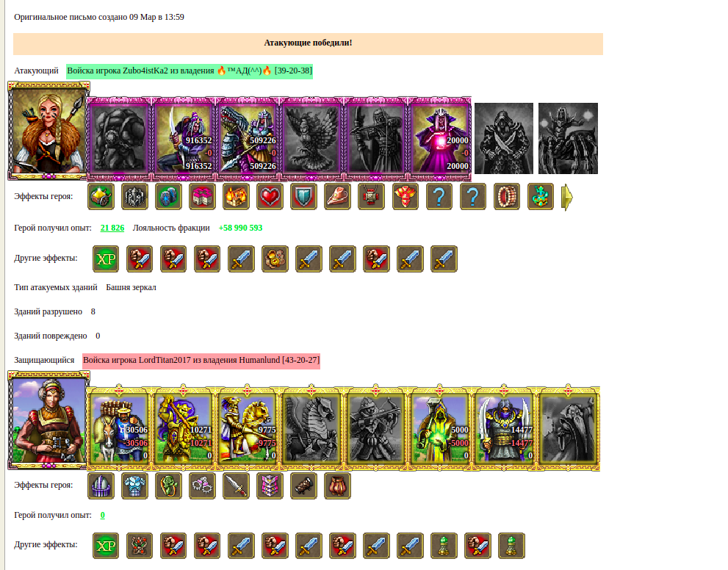
Task: Select the burning treasure chest effect icon
Action: pos(236,196)
